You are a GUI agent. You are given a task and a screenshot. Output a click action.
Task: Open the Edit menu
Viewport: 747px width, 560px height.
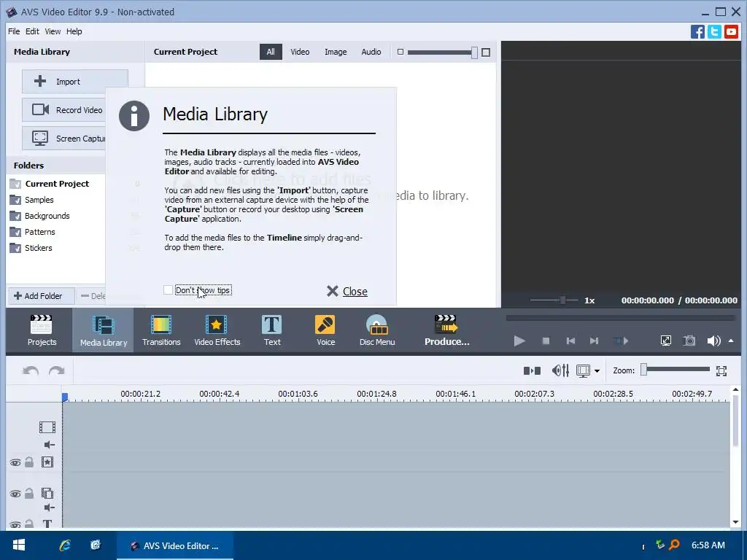click(32, 31)
